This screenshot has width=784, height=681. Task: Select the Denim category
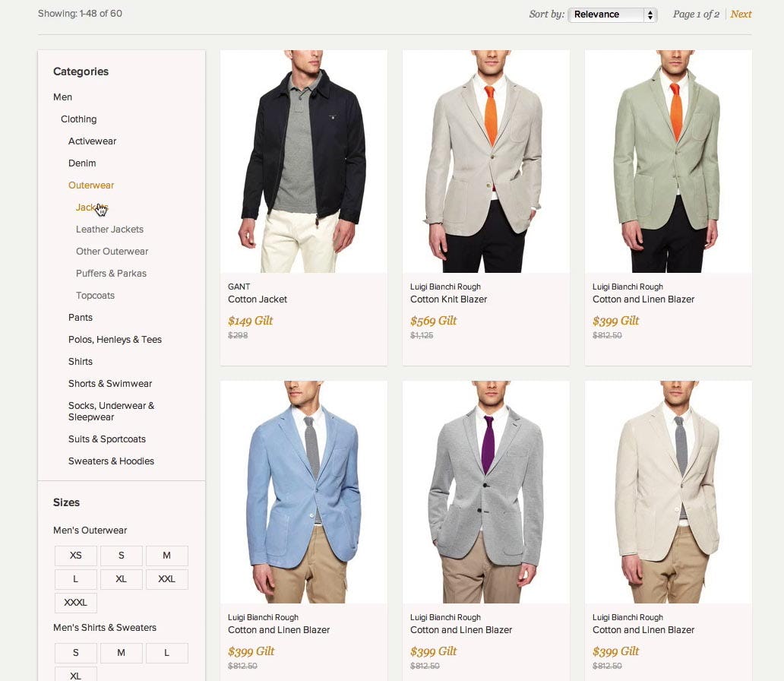pyautogui.click(x=82, y=163)
